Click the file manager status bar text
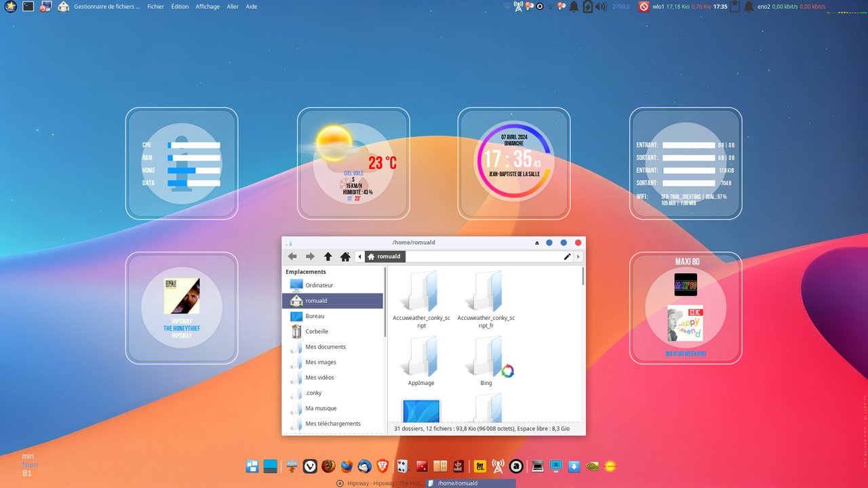The image size is (868, 488). point(481,428)
